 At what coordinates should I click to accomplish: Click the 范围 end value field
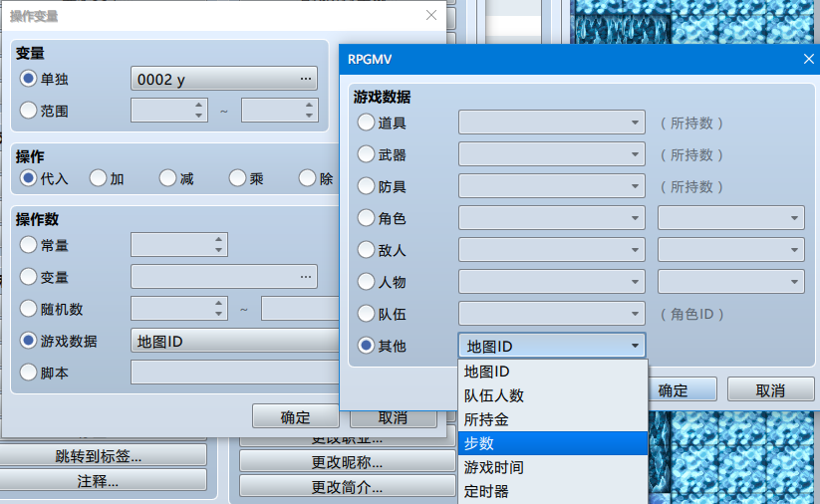pyautogui.click(x=280, y=111)
